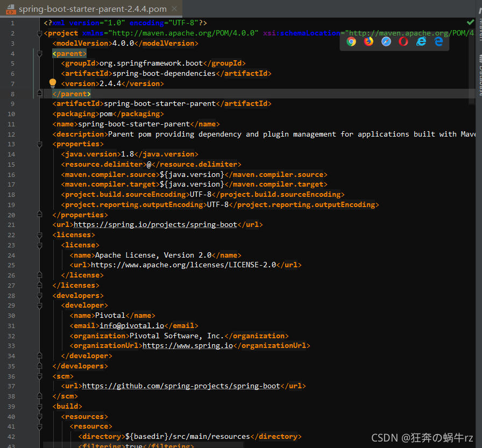Click the org.springframework.boot groupId value
The height and width of the screenshot is (448, 482).
pos(151,63)
